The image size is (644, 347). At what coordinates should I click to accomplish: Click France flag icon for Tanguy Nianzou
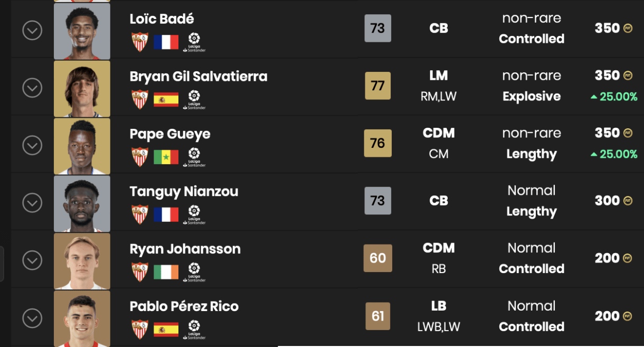click(166, 214)
